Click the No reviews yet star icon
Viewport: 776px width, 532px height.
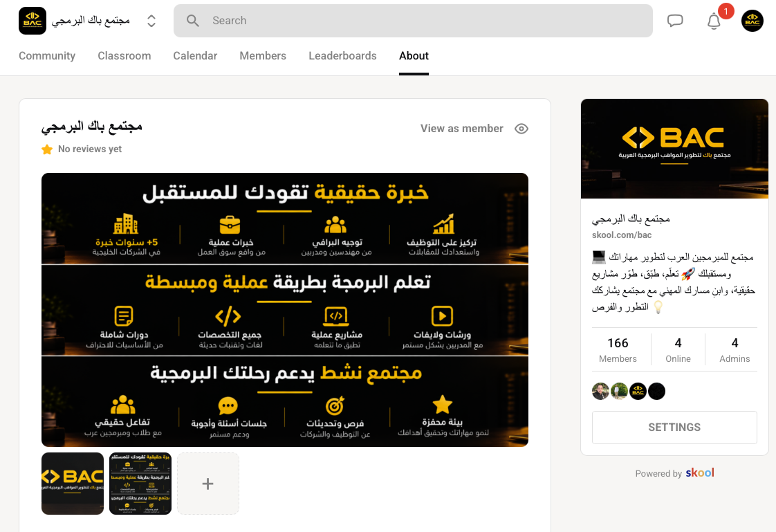tap(47, 149)
